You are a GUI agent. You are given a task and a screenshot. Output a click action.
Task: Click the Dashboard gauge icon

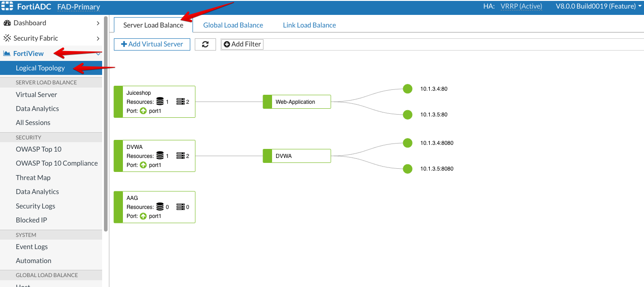tap(7, 23)
